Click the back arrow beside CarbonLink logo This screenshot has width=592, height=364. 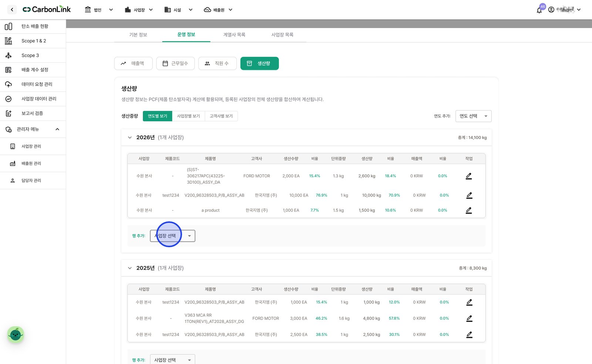coord(12,10)
